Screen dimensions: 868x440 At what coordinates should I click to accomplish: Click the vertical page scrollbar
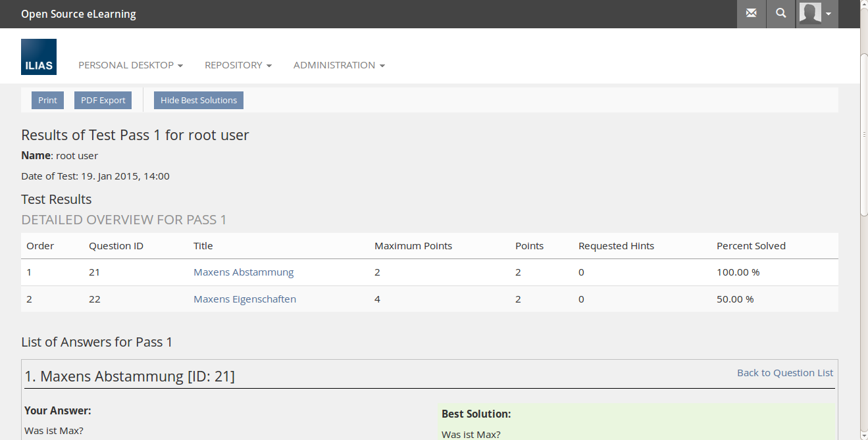click(863, 132)
